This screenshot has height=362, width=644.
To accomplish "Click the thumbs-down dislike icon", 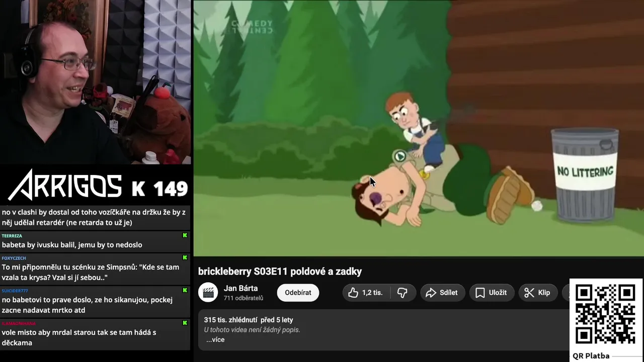I will (403, 293).
